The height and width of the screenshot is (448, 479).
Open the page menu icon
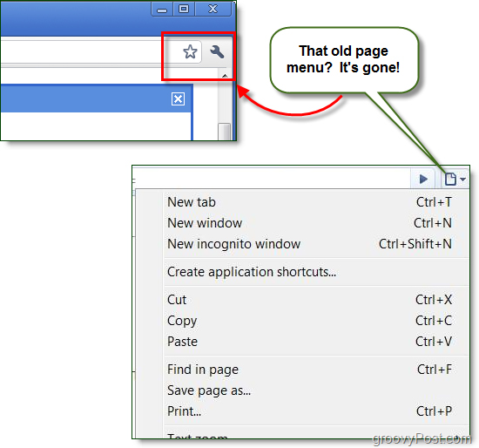[455, 179]
